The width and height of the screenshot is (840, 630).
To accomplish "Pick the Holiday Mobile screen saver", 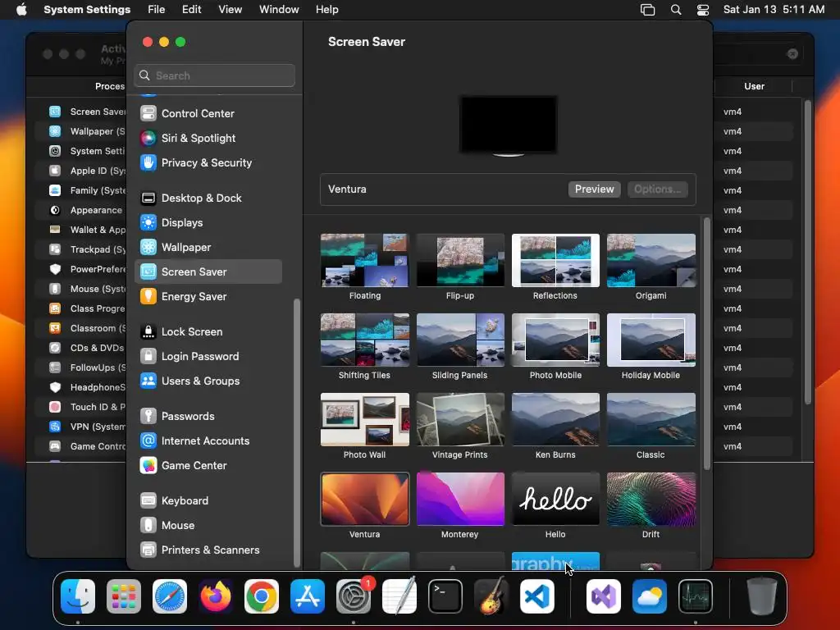I will click(x=651, y=340).
